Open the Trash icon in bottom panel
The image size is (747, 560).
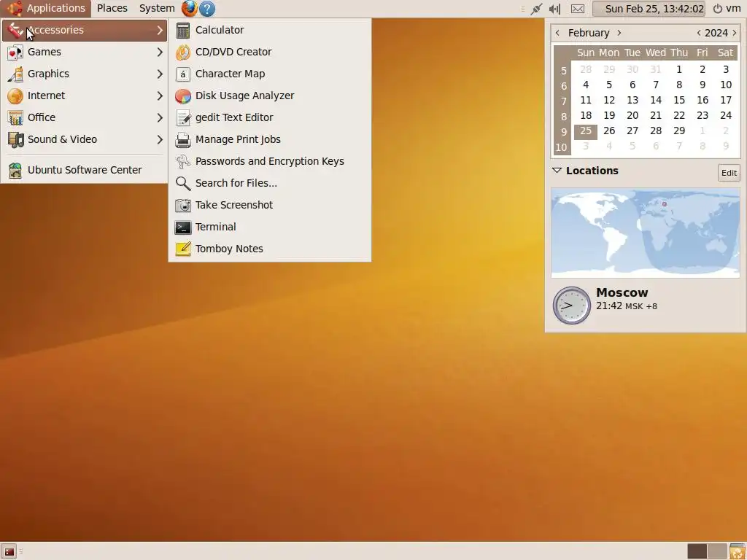pyautogui.click(x=738, y=552)
